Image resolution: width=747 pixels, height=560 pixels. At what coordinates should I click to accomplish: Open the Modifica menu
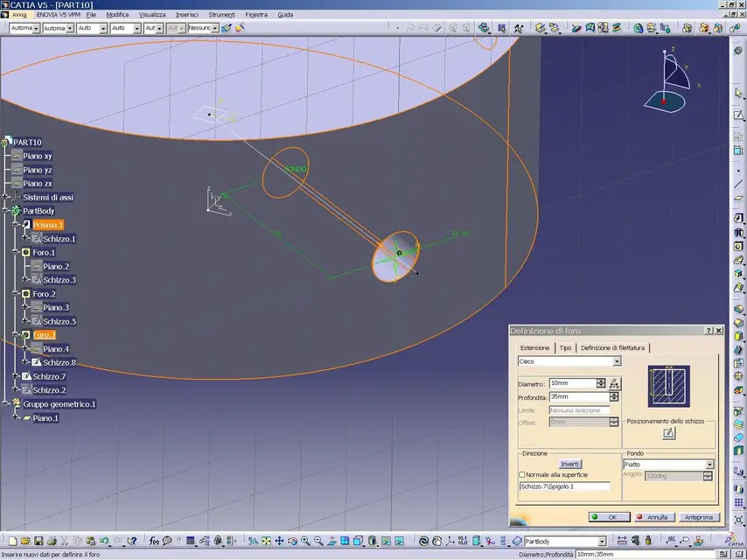tap(117, 15)
